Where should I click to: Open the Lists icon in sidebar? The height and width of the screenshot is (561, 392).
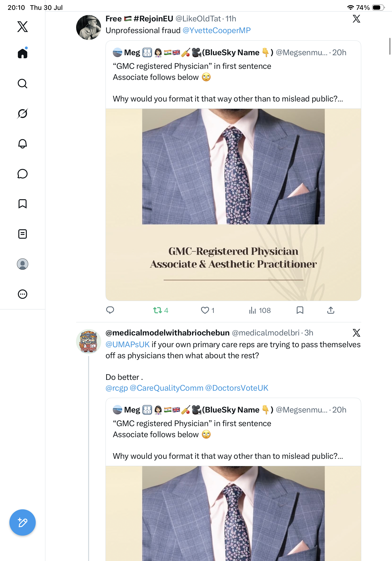[23, 234]
